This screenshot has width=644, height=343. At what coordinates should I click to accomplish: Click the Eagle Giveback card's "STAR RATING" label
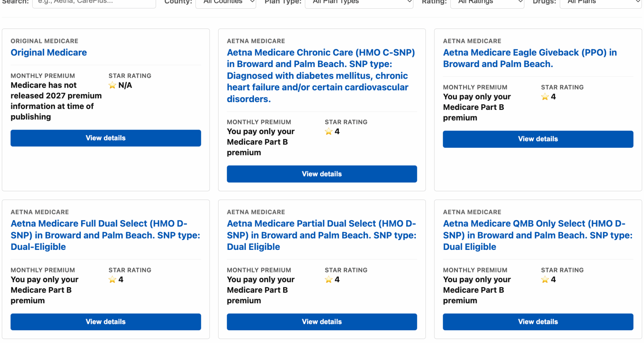pos(562,87)
